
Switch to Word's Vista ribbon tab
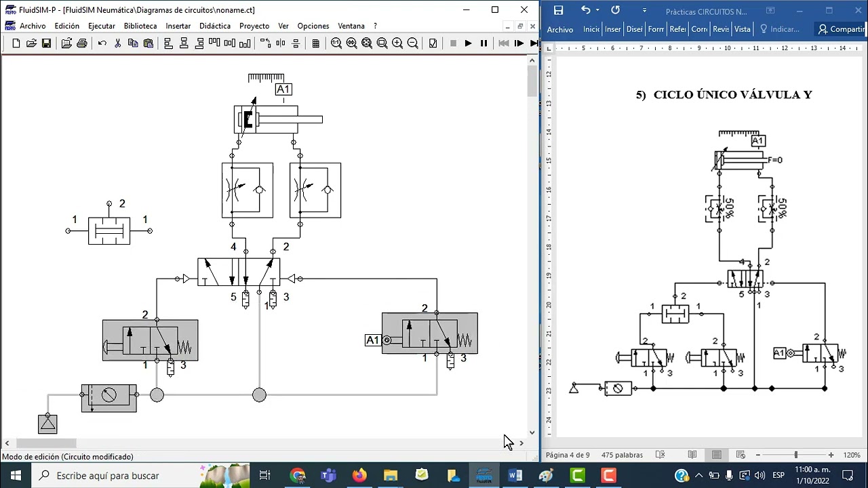click(743, 29)
